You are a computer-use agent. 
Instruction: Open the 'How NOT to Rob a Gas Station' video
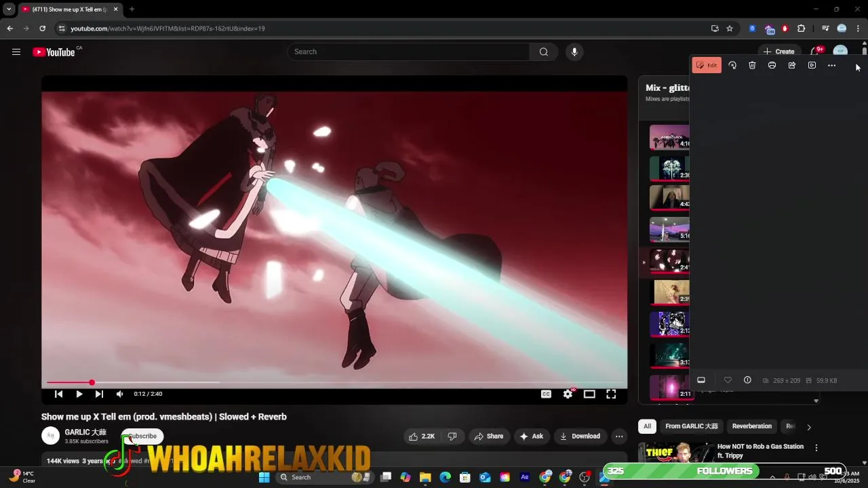coord(760,451)
